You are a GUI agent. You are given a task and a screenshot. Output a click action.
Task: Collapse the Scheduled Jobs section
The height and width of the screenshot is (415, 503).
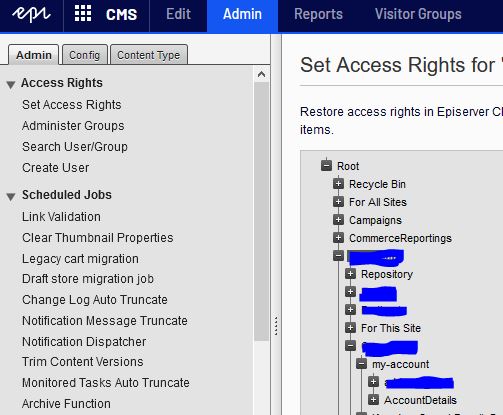click(11, 196)
